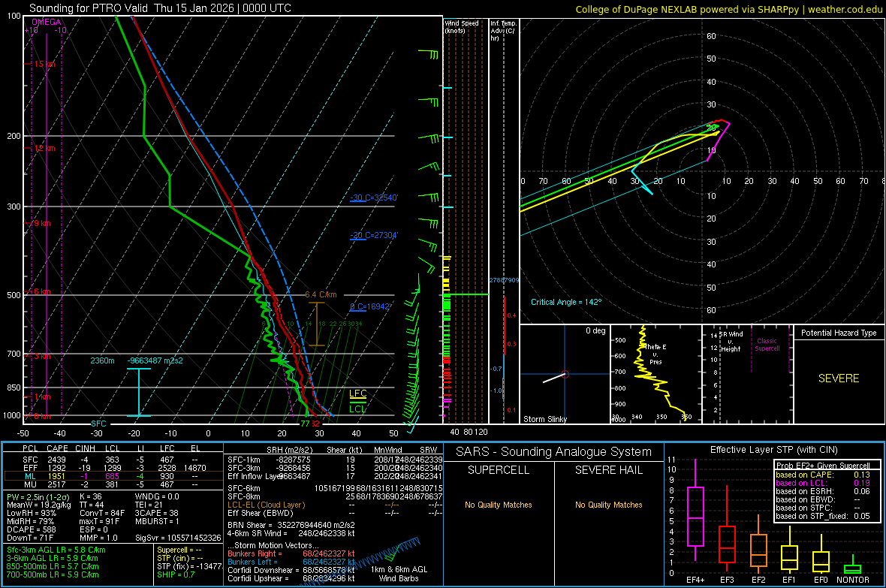
Task: Click the 'WNDG = 0.0' value
Action: pos(157,497)
